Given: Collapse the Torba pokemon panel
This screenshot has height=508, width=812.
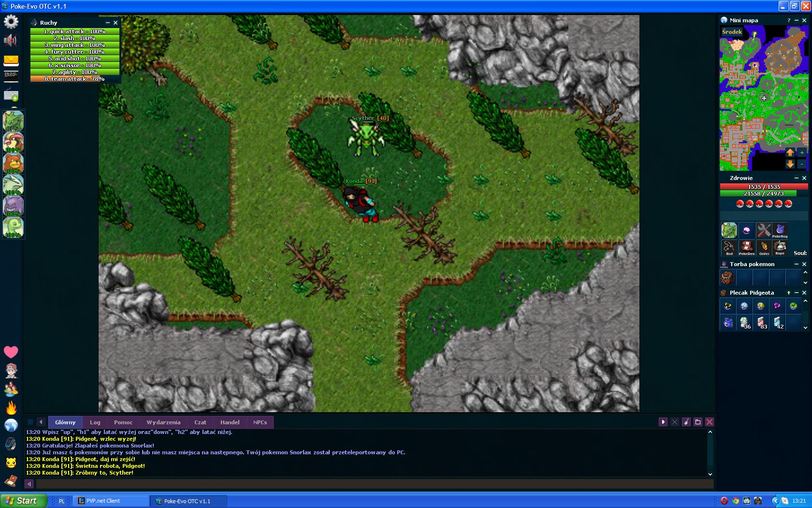Looking at the screenshot, I should [796, 264].
